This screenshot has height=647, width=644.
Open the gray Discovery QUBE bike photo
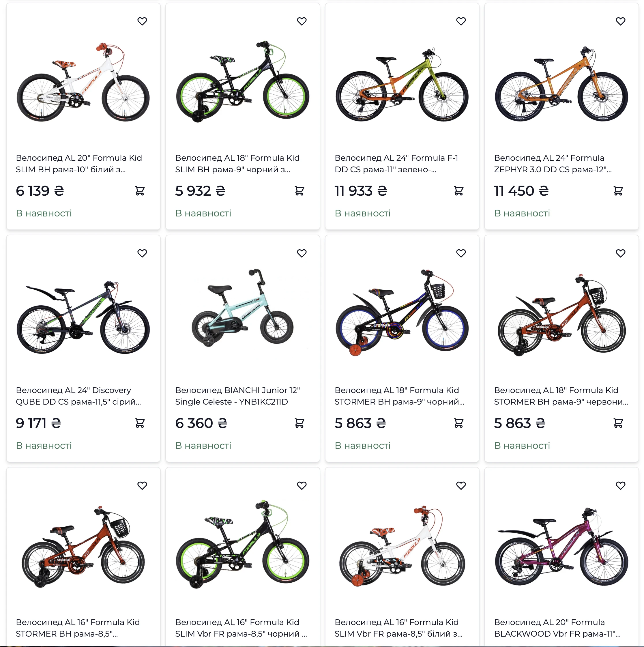[83, 317]
